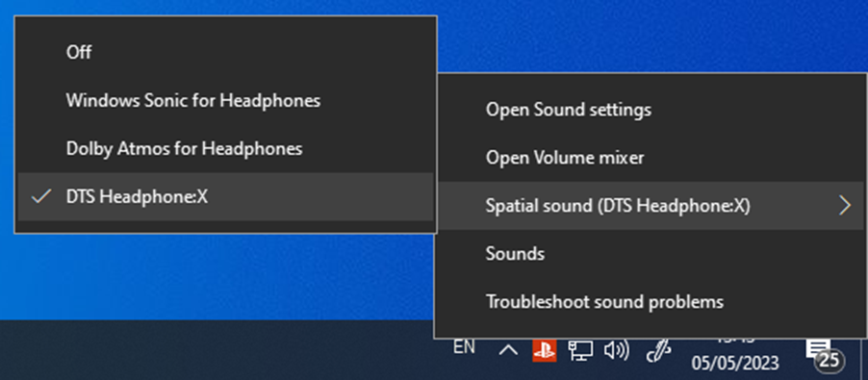The height and width of the screenshot is (380, 868).
Task: Click the checkmark beside DTS Headphone:X
Action: pos(41,196)
